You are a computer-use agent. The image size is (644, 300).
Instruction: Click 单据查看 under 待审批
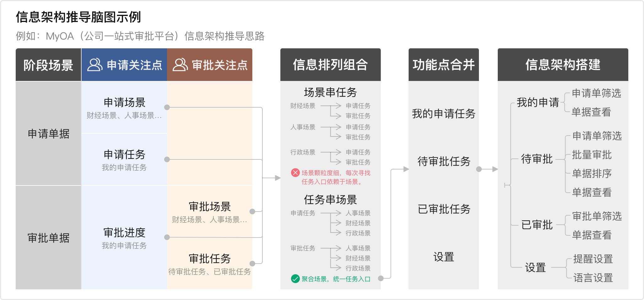(592, 192)
